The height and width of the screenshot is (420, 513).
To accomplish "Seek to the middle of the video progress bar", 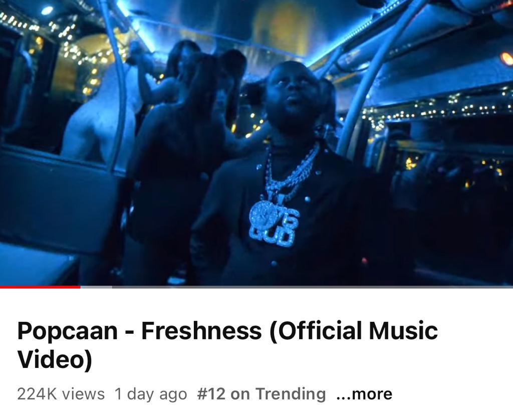I will pyautogui.click(x=256, y=287).
